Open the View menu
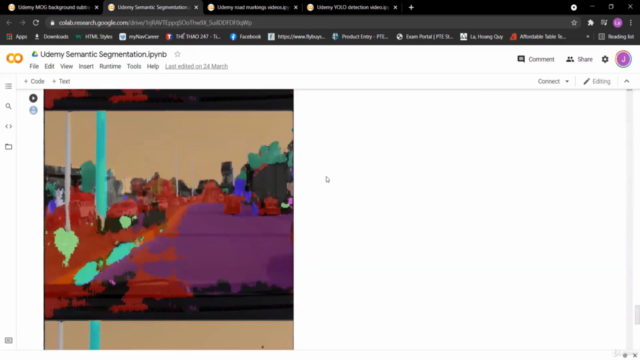Viewport: 640px width, 360px height. click(67, 66)
